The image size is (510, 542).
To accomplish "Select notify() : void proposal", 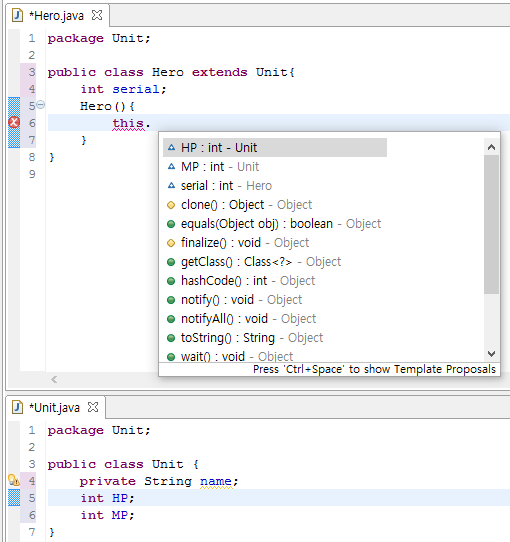I will 275,300.
